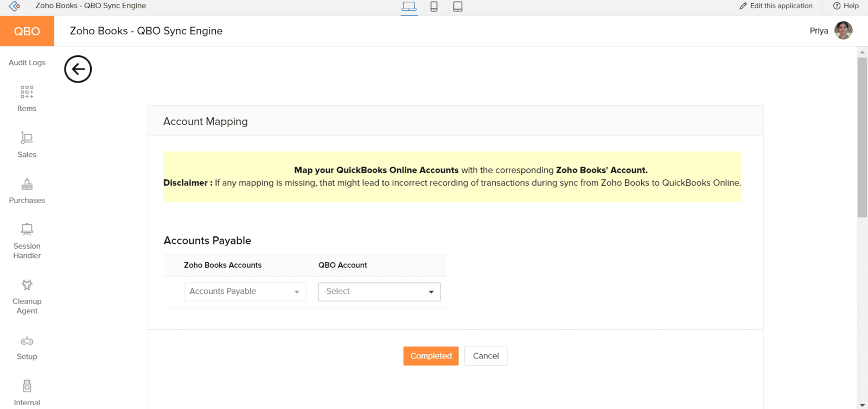868x409 pixels.
Task: Open the Help menu
Action: coord(846,6)
